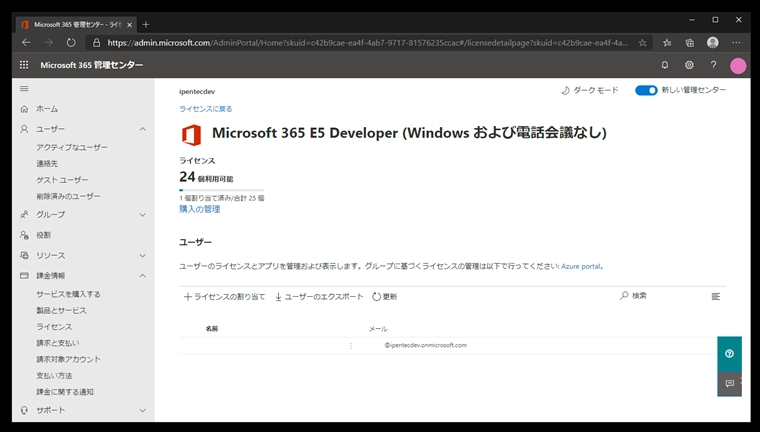Open 請求対象アカウント

[x=68, y=359]
